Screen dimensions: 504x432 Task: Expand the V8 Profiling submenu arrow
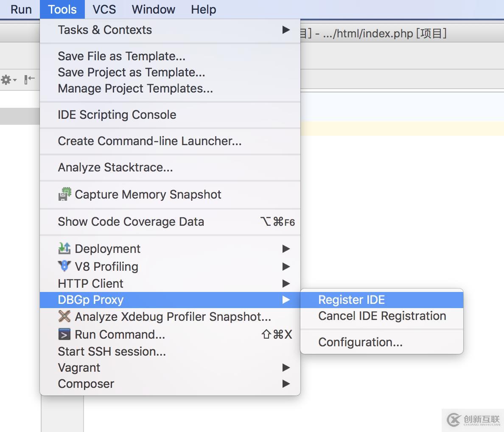(x=286, y=266)
